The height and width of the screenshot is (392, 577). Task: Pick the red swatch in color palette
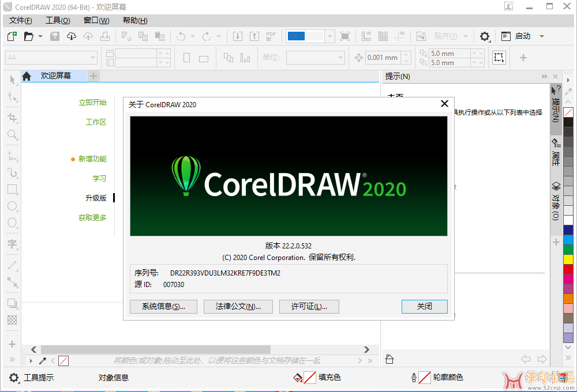click(568, 269)
